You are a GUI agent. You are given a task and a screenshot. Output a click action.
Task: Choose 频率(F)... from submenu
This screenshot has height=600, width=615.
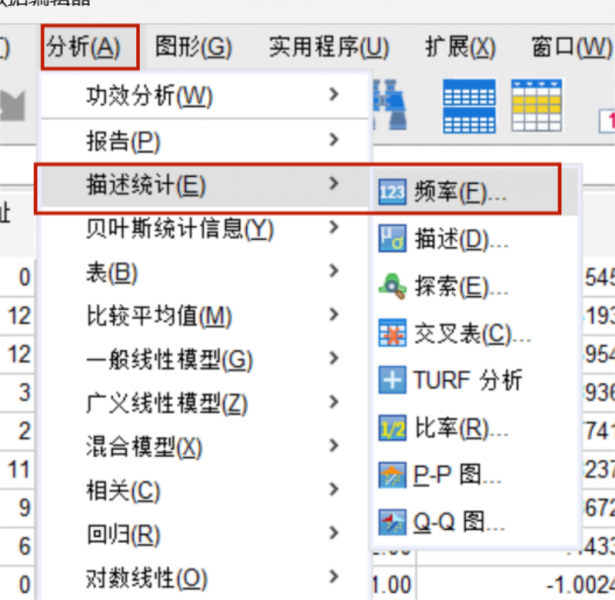(476, 192)
